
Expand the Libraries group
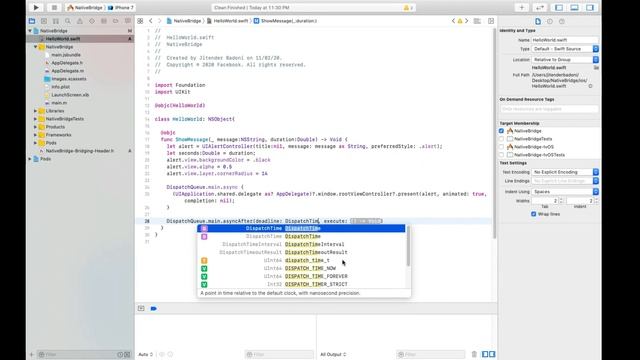pos(36,111)
